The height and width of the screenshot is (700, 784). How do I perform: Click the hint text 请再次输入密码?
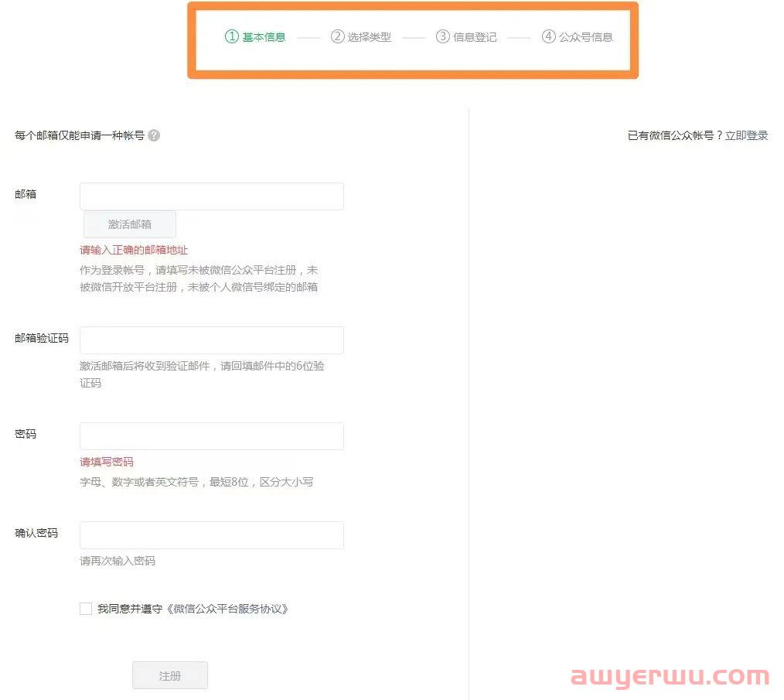(x=118, y=561)
